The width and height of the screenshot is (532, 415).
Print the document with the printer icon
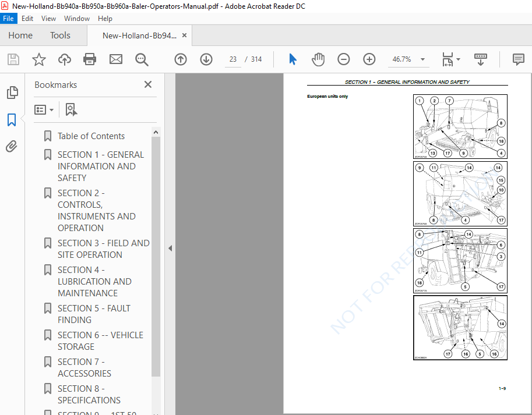click(90, 59)
